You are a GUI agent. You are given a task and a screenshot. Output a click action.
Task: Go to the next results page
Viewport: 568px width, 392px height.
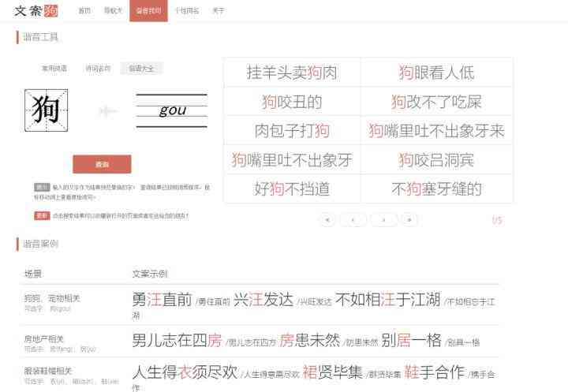(383, 219)
